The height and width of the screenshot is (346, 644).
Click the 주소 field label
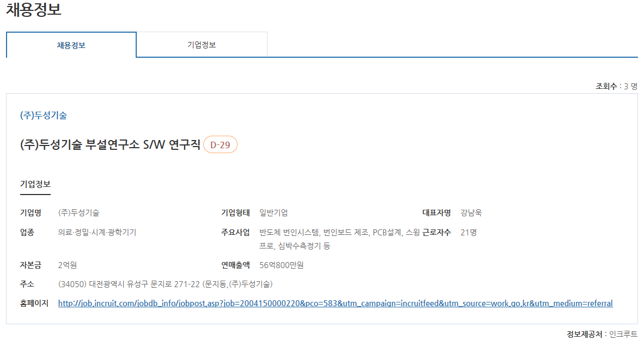click(27, 284)
